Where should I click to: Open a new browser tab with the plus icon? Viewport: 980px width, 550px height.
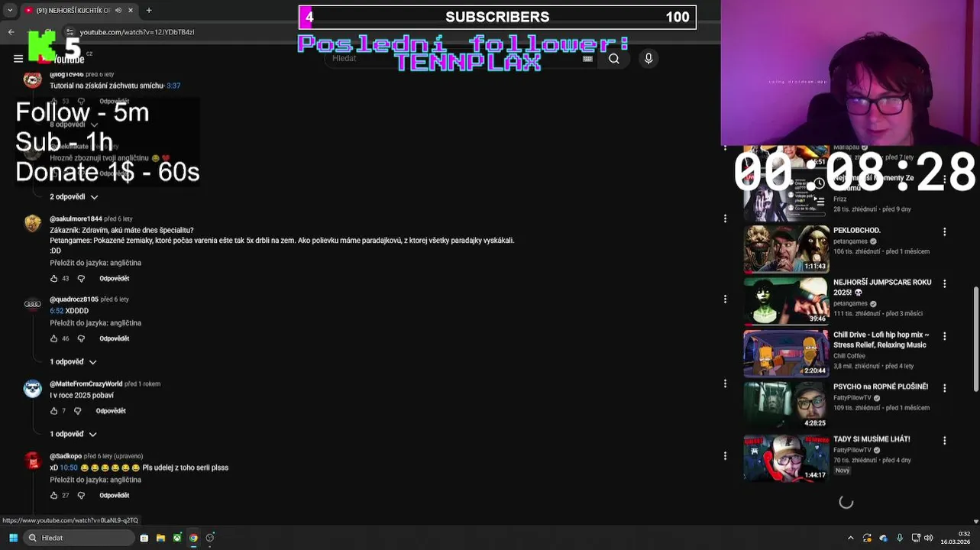(148, 10)
